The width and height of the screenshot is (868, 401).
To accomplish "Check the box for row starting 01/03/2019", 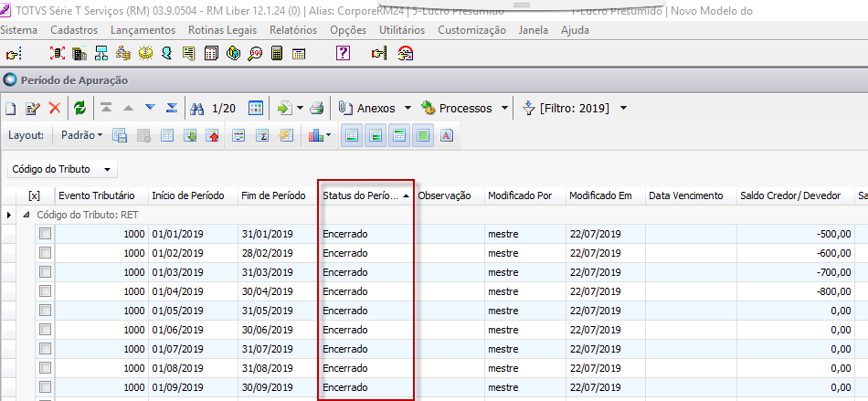I will point(46,272).
